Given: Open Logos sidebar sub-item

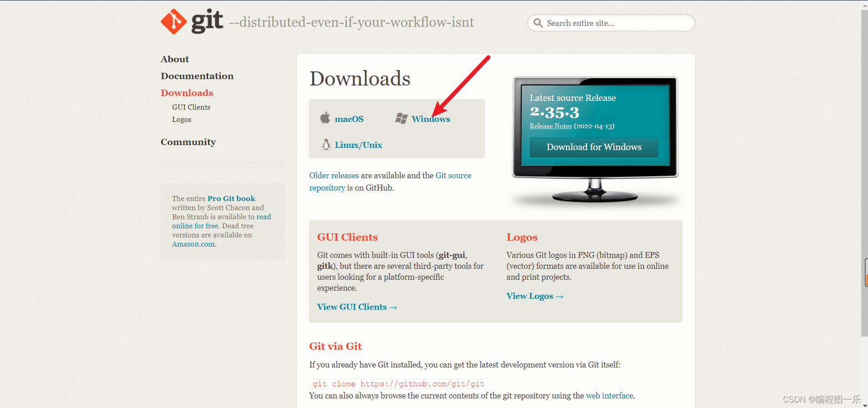Looking at the screenshot, I should tap(182, 119).
